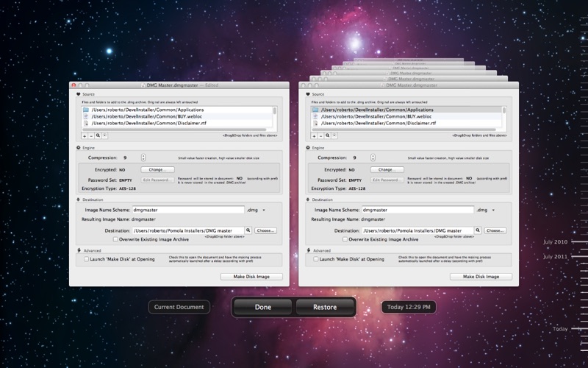Click the Disclaimer.rtf file icon in the Edited window's list
588x368 pixels.
86,123
